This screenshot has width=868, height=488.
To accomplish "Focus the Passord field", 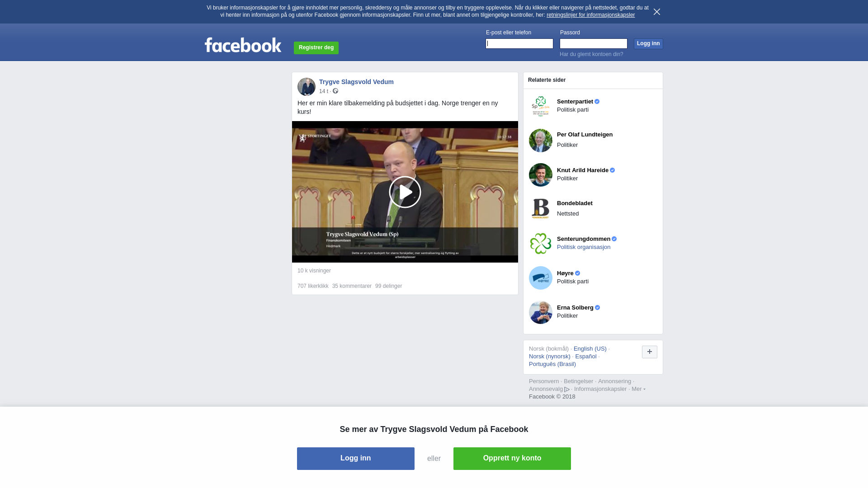I will point(594,43).
